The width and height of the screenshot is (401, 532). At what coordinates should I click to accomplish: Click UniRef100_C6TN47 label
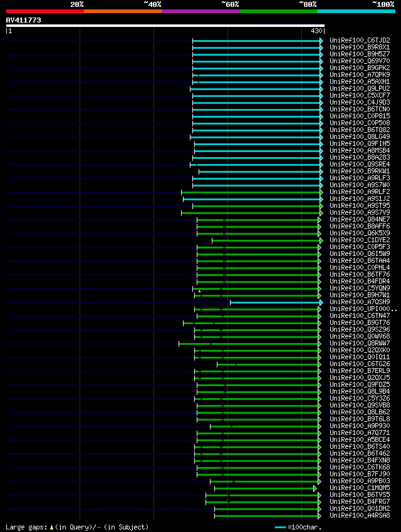pyautogui.click(x=360, y=316)
